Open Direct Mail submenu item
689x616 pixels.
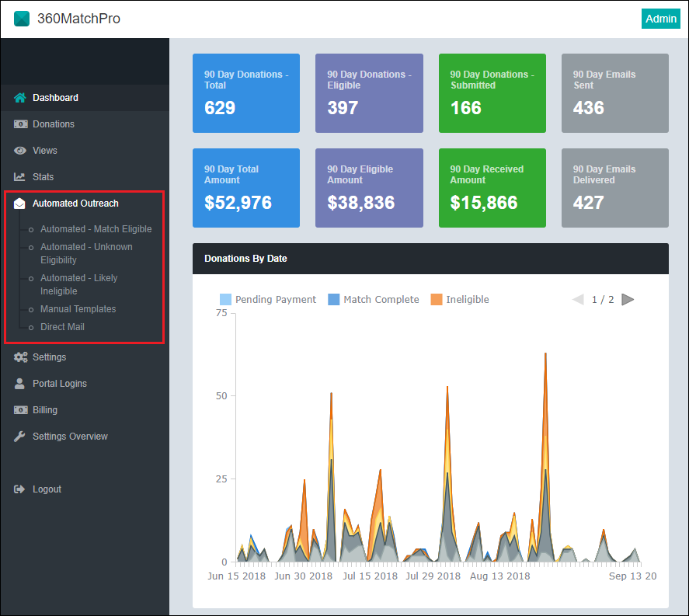(x=62, y=327)
